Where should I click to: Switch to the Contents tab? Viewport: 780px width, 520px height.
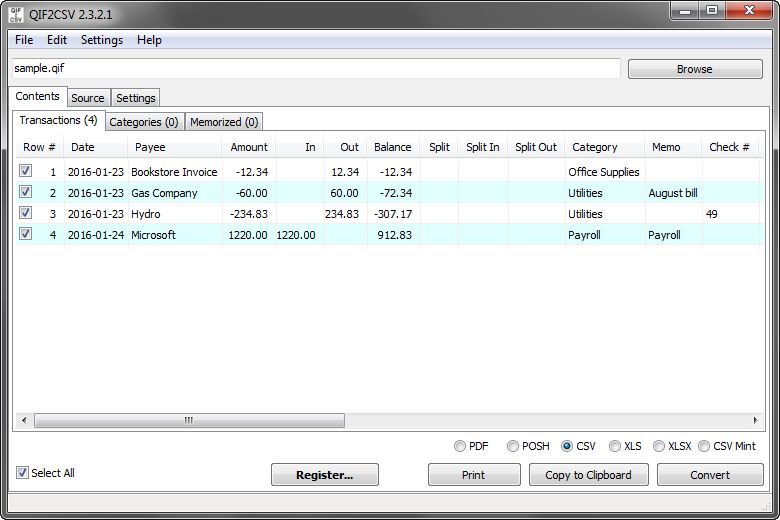click(x=37, y=96)
